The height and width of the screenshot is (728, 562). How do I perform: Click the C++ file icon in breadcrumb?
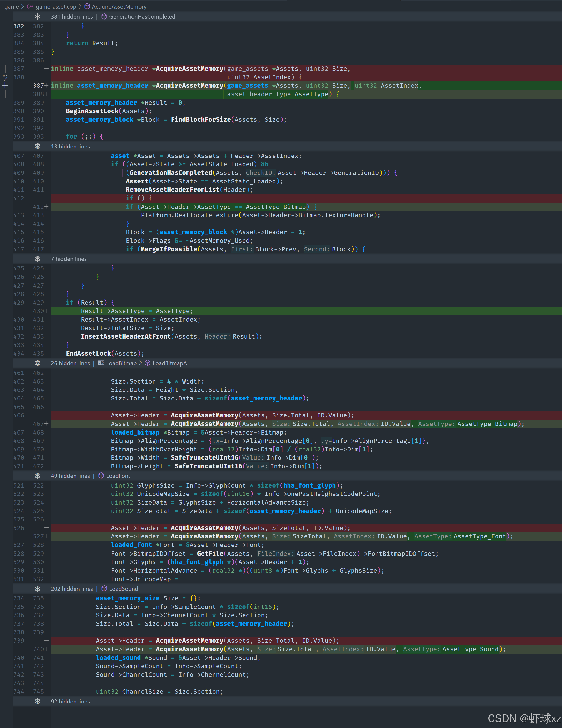tap(30, 7)
